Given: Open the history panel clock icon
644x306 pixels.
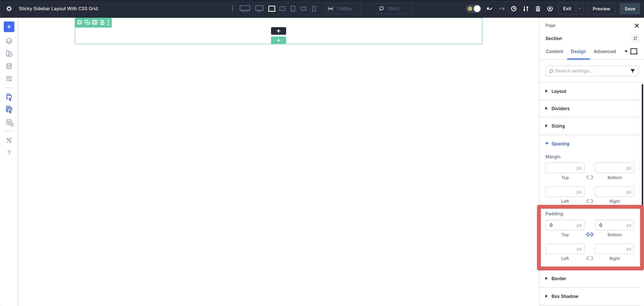Looking at the screenshot, I should [x=514, y=8].
